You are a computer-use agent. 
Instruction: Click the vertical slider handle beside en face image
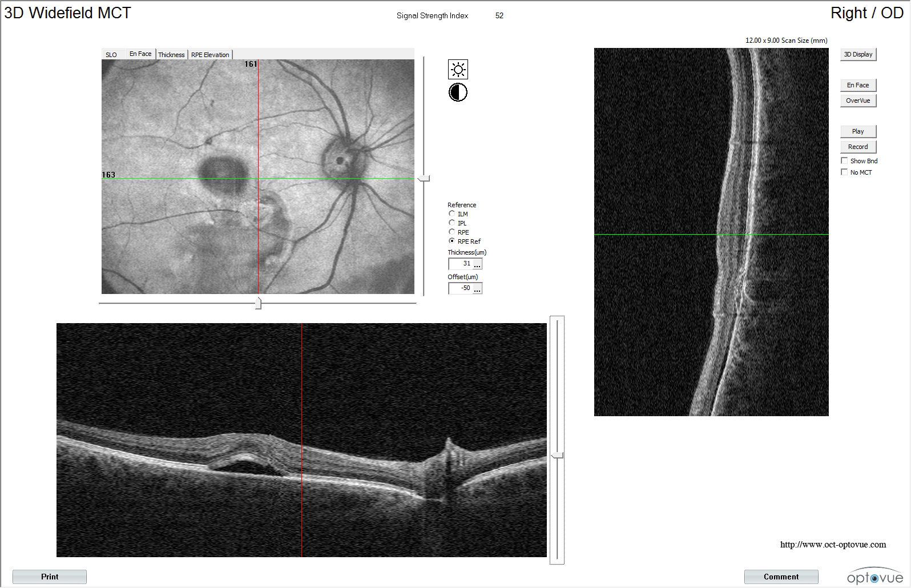424,179
